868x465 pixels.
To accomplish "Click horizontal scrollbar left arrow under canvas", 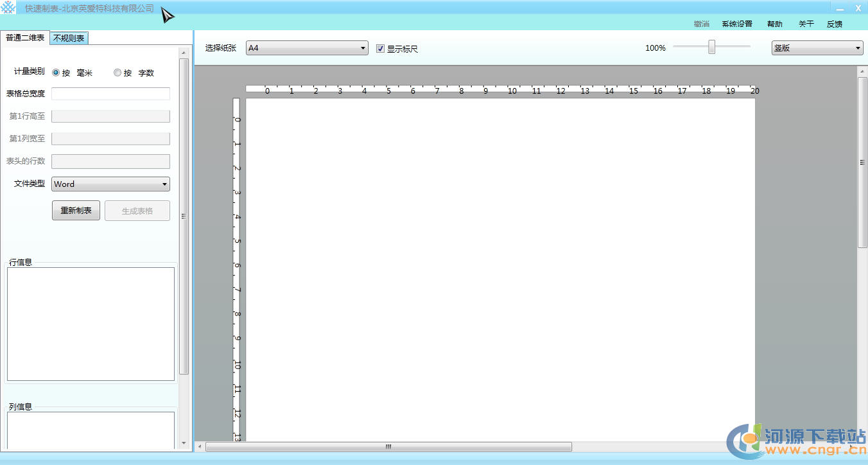I will (200, 446).
